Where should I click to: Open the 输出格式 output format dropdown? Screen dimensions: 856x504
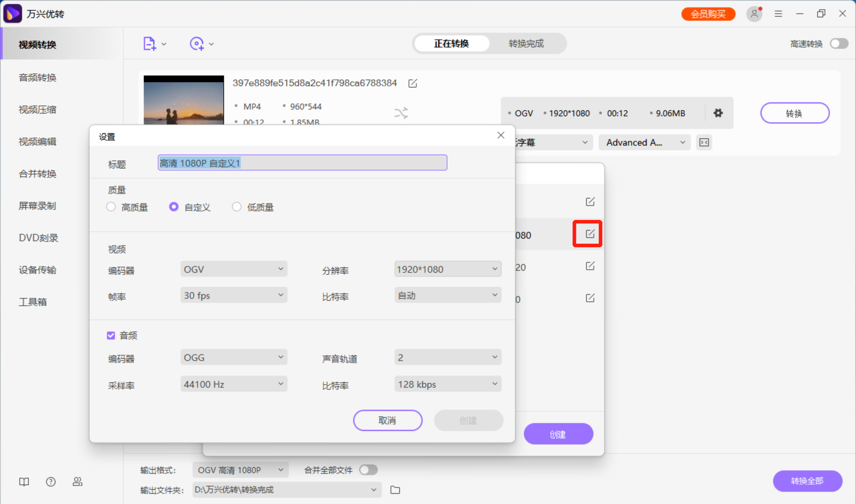pos(240,470)
